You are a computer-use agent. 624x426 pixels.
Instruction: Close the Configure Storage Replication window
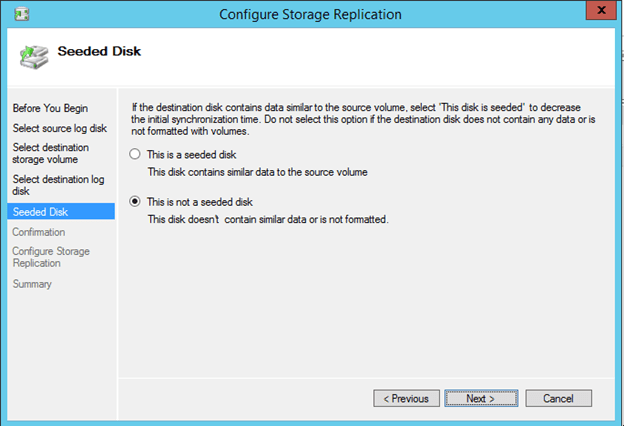(600, 12)
